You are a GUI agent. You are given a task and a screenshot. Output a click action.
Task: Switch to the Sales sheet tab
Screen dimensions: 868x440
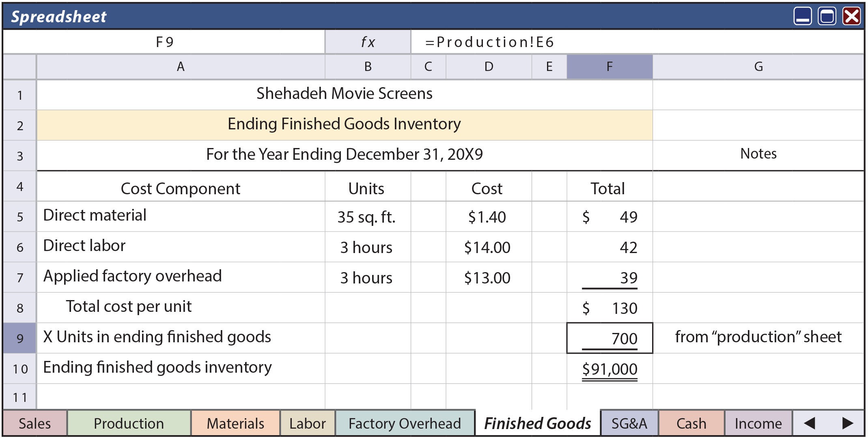tap(35, 423)
